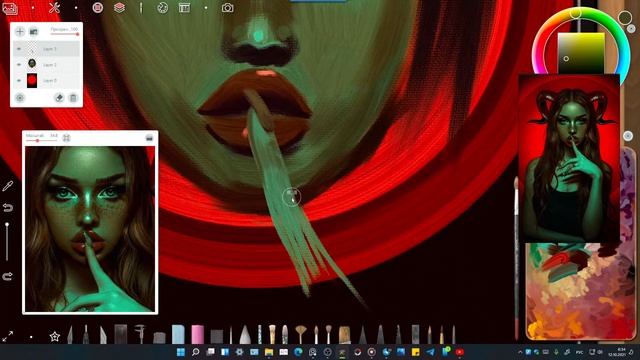The width and height of the screenshot is (640, 360).
Task: Click the reference panel icon in toolbar
Action: click(184, 7)
